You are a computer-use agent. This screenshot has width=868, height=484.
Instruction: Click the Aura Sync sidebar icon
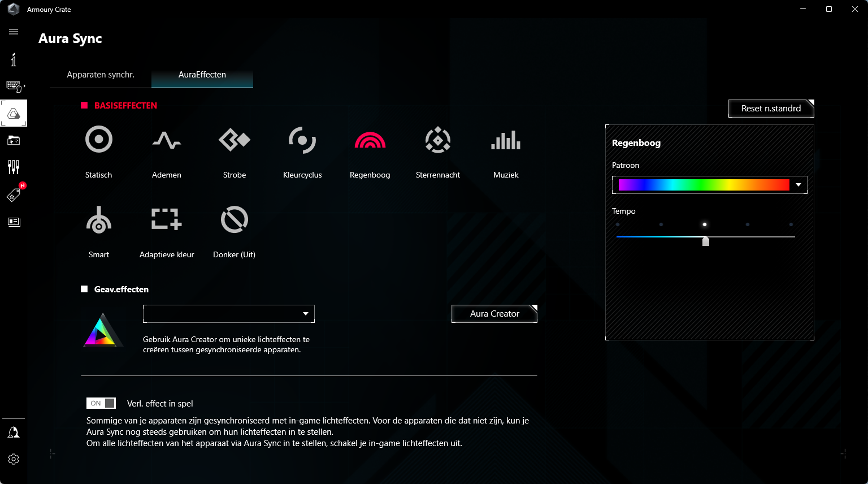pyautogui.click(x=14, y=114)
